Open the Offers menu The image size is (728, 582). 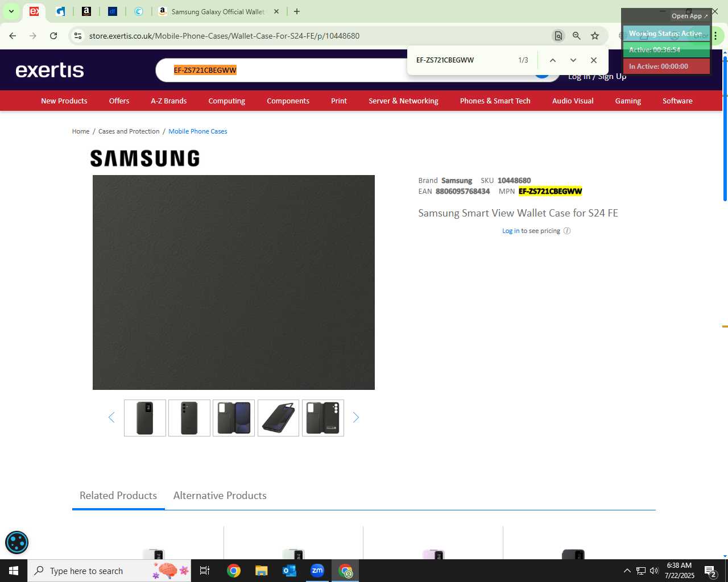point(119,101)
